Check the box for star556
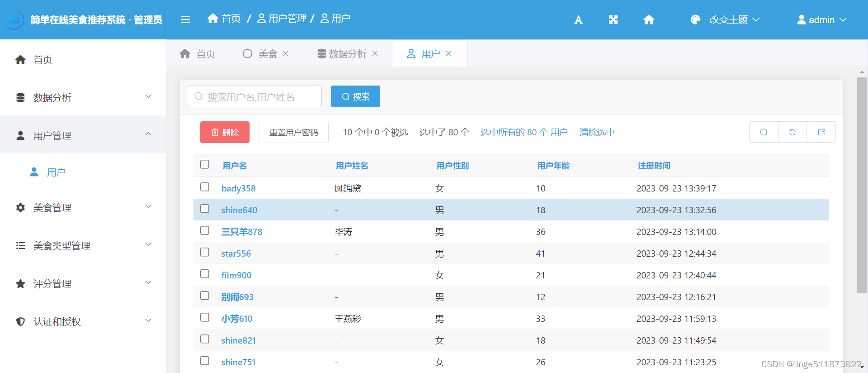868x373 pixels. point(205,252)
